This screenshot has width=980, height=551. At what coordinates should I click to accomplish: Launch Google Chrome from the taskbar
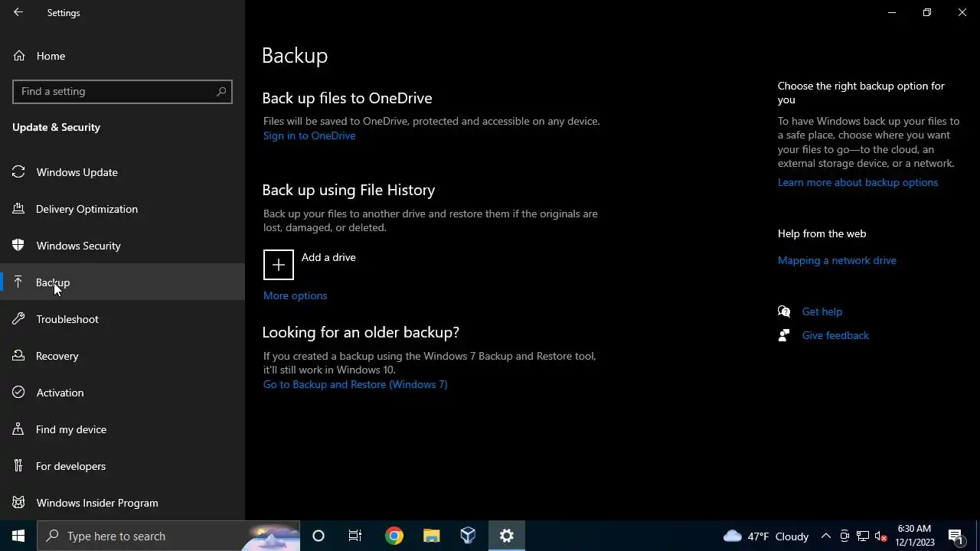pyautogui.click(x=394, y=536)
